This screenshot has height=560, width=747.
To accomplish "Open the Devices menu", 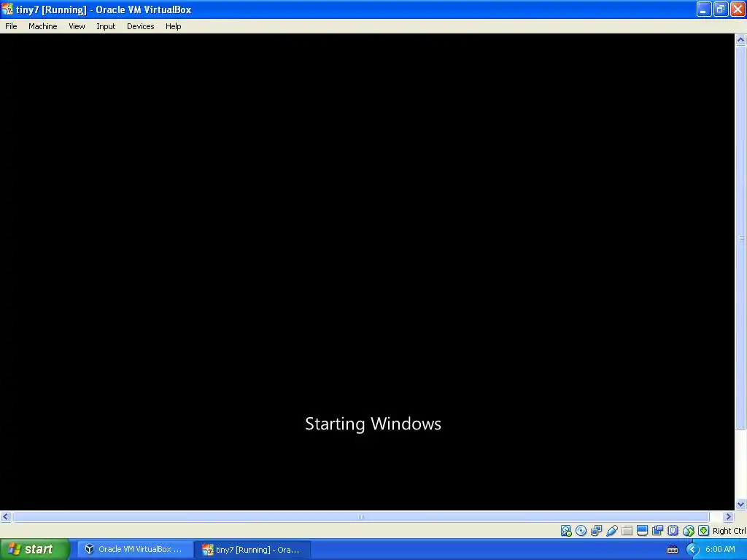I will point(141,26).
